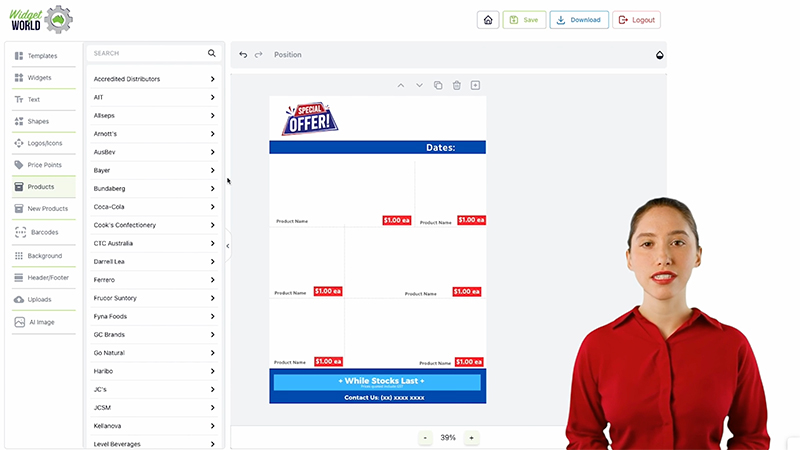Redo the last action
The width and height of the screenshot is (800, 450).
(258, 55)
